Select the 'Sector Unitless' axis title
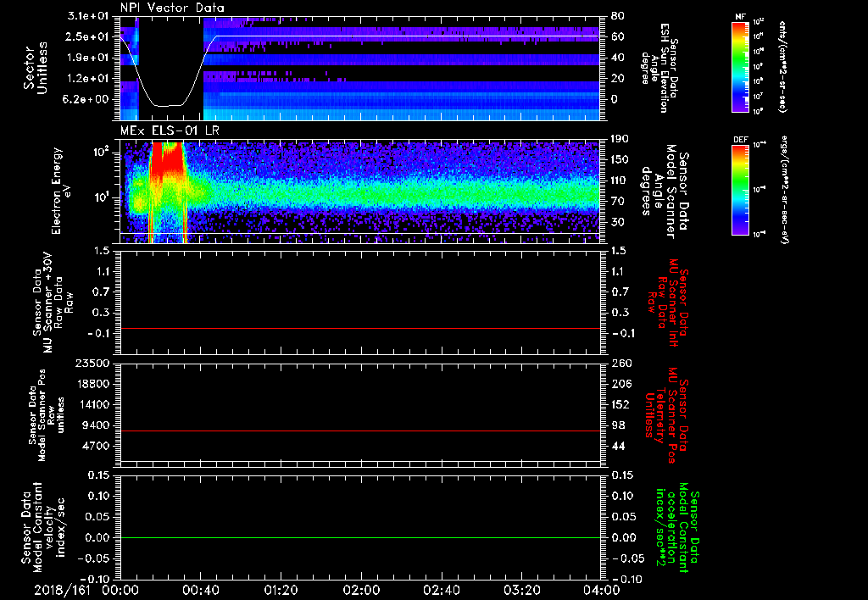 coord(35,68)
